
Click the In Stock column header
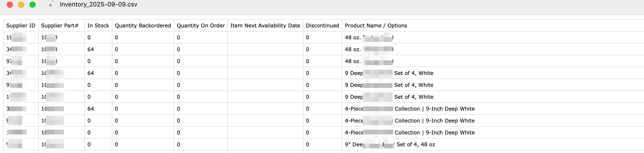[98, 26]
